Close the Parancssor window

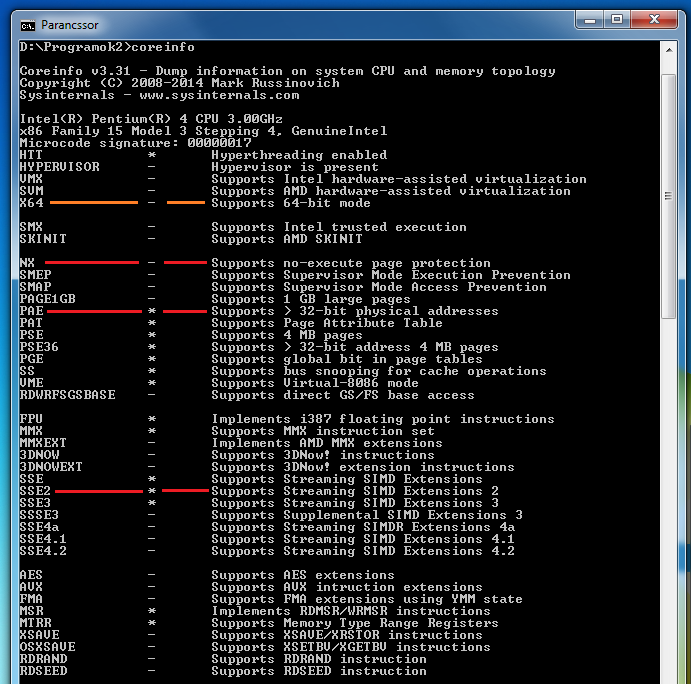click(x=654, y=20)
